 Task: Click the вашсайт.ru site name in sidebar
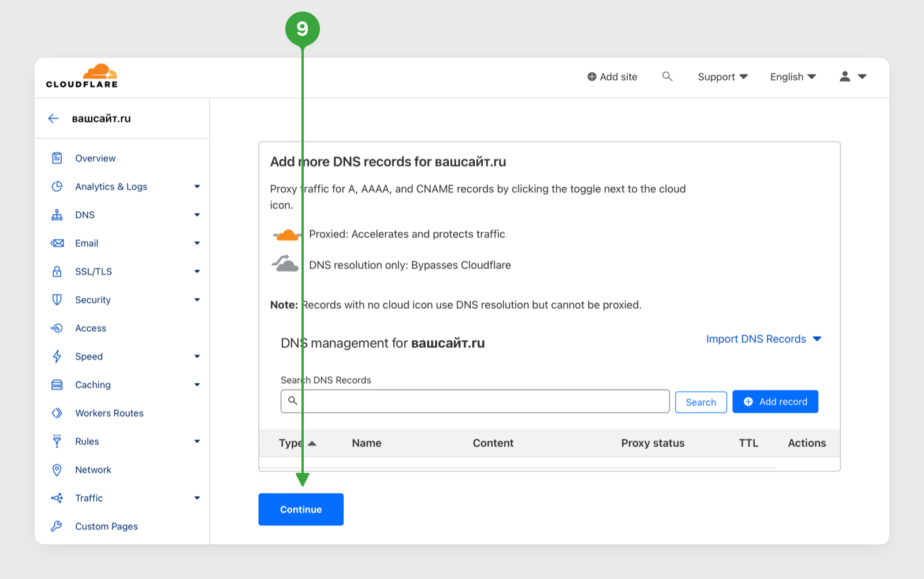[x=101, y=118]
